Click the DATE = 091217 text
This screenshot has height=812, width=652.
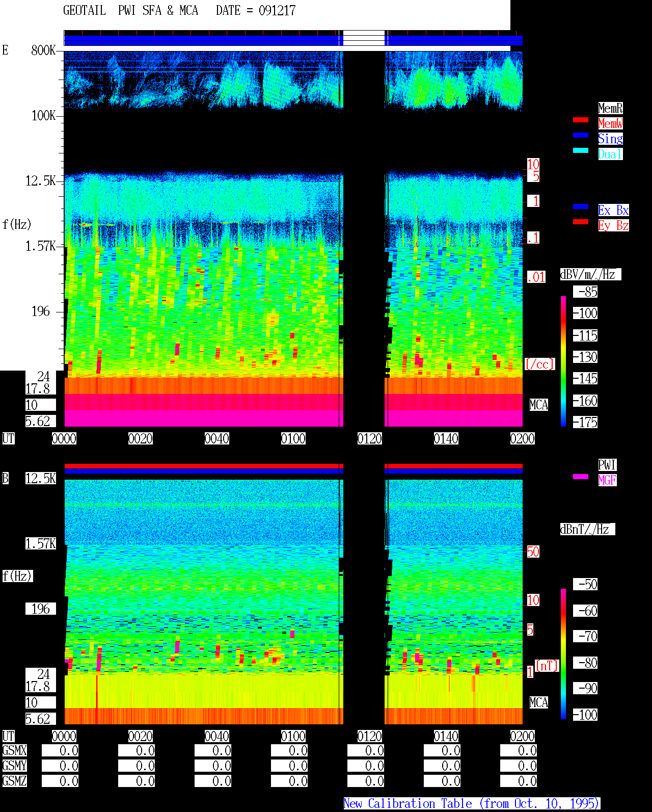tap(256, 11)
